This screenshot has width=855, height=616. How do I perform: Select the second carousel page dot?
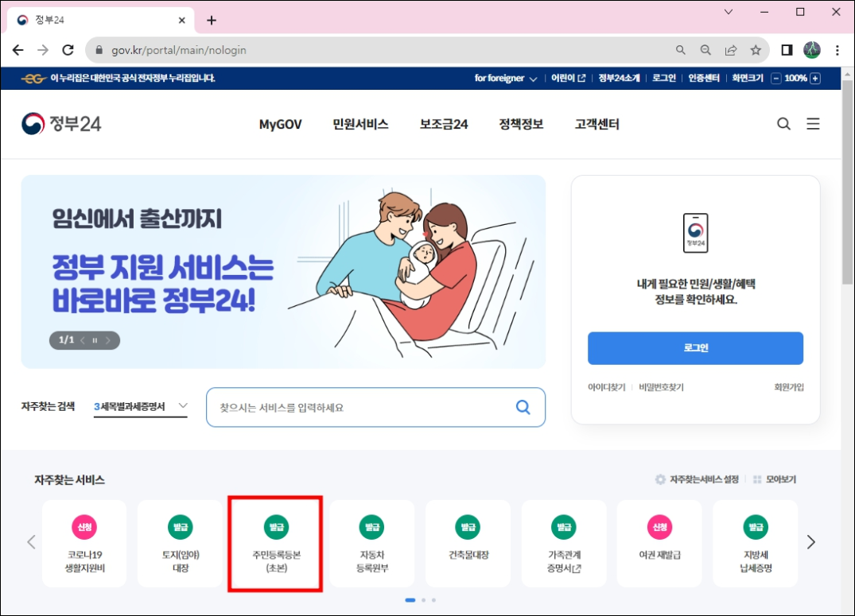tap(424, 600)
